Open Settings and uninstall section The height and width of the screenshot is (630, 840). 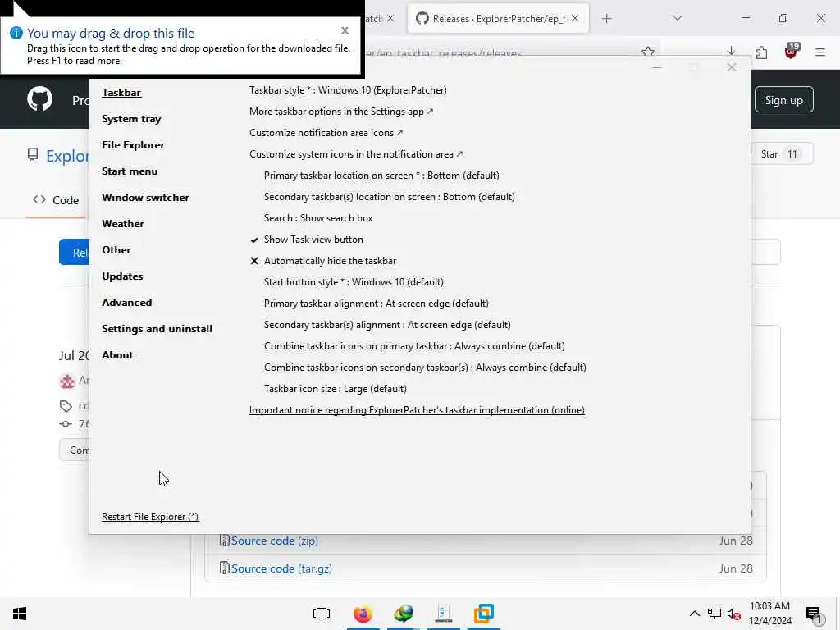tap(157, 328)
